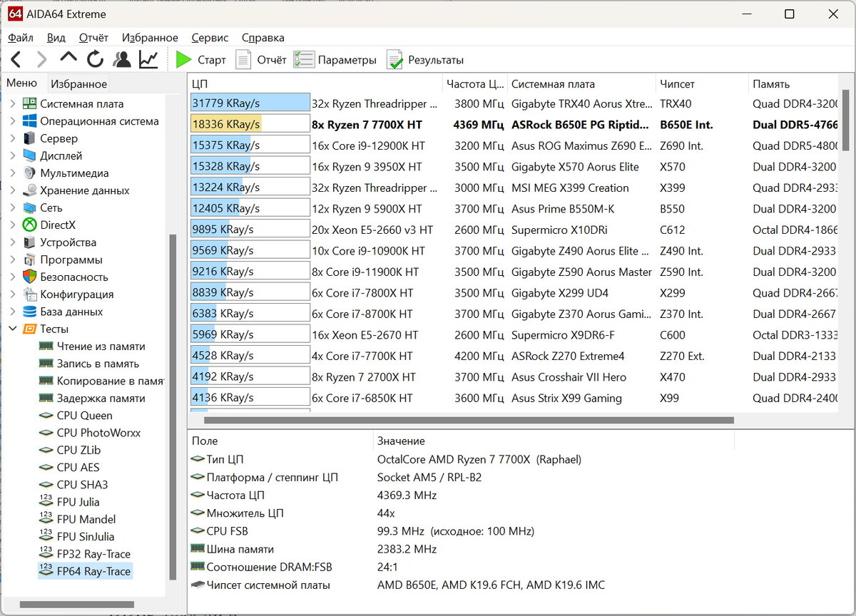Expand the Хранение данных tree node
The image size is (856, 616).
pos(12,190)
